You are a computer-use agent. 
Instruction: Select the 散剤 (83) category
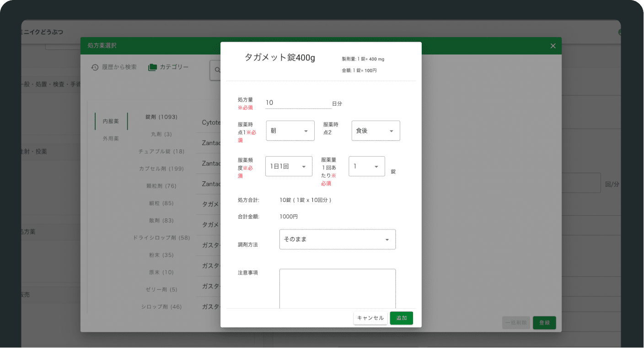click(161, 220)
